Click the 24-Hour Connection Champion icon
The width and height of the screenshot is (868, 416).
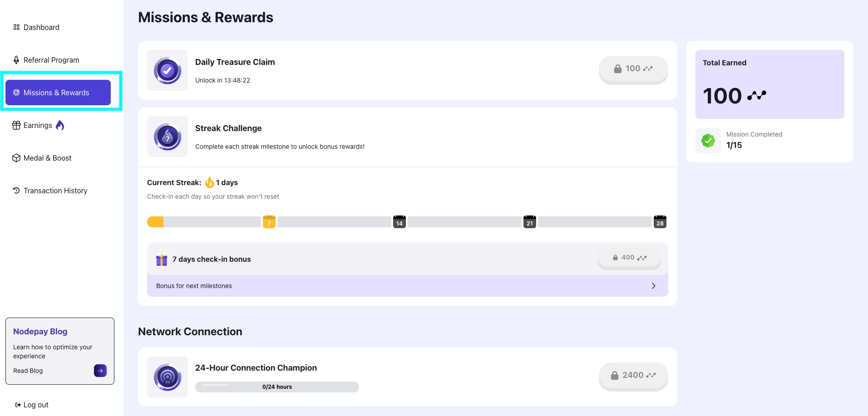tap(167, 377)
